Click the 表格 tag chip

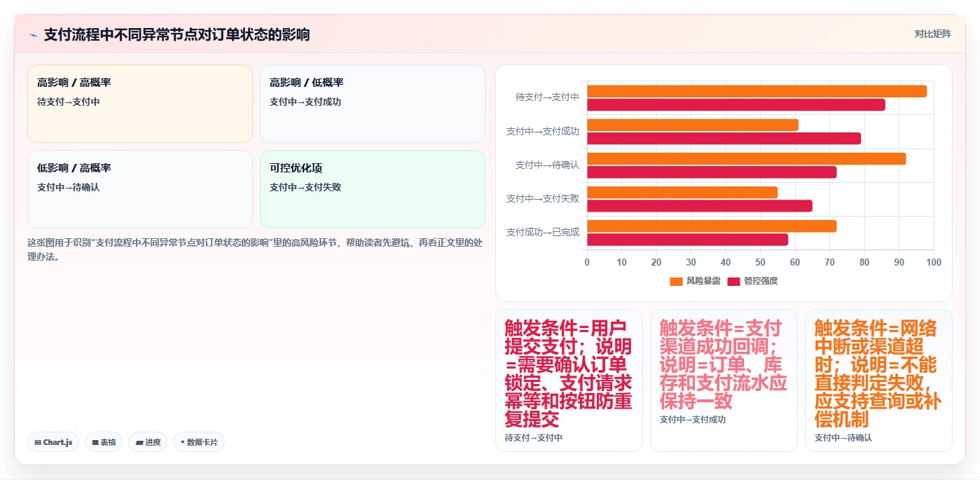104,442
